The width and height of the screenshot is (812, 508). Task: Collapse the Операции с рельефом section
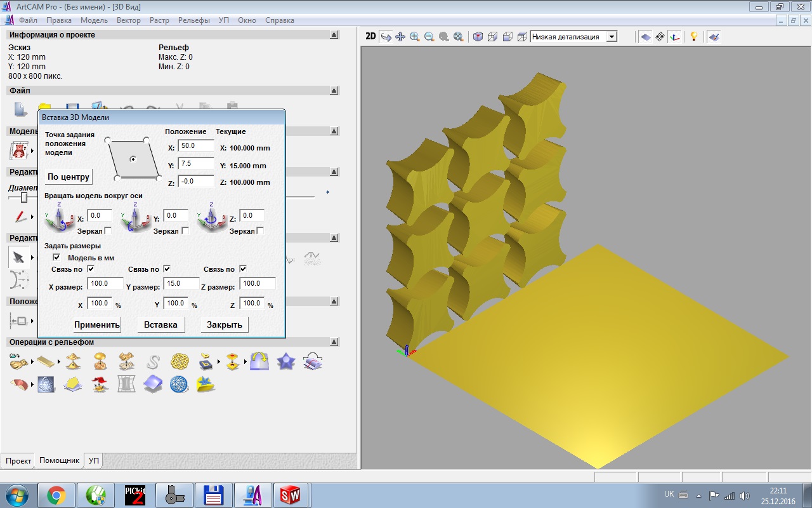tap(334, 342)
